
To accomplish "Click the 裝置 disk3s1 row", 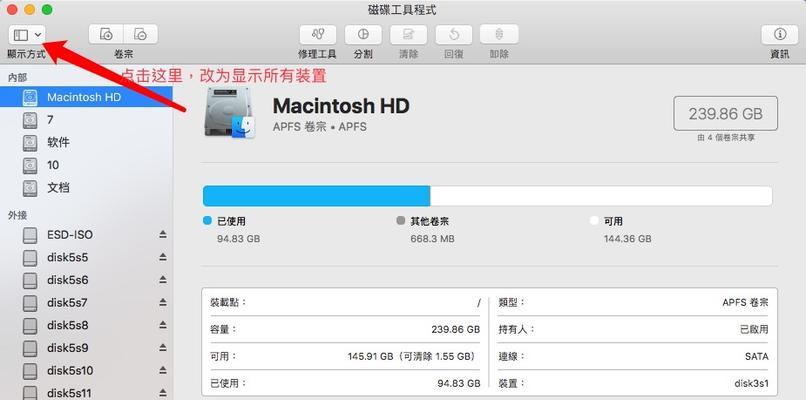I will 633,383.
